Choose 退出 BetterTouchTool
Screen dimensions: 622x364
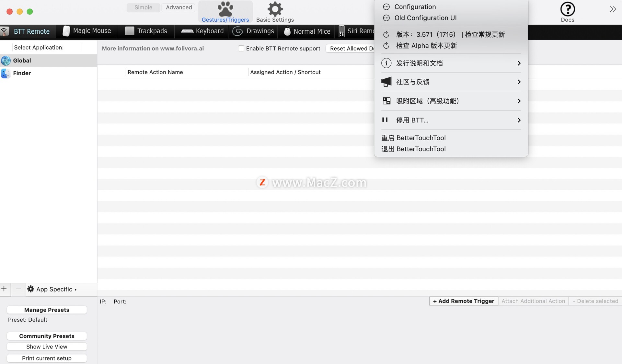[451, 149]
